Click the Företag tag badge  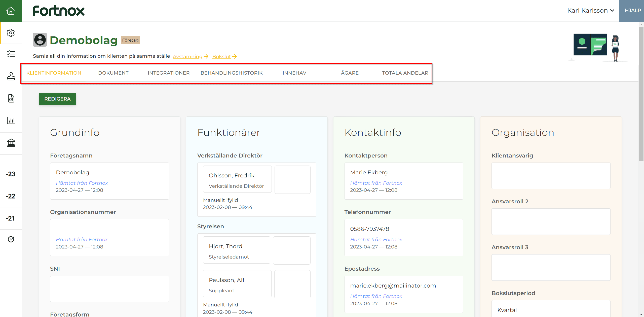click(130, 40)
